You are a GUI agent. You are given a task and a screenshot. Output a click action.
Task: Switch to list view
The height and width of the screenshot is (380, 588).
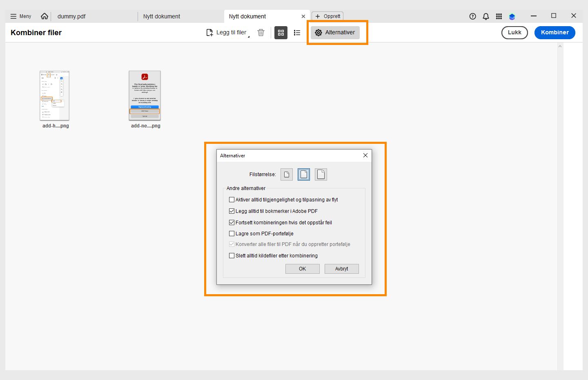(x=297, y=33)
